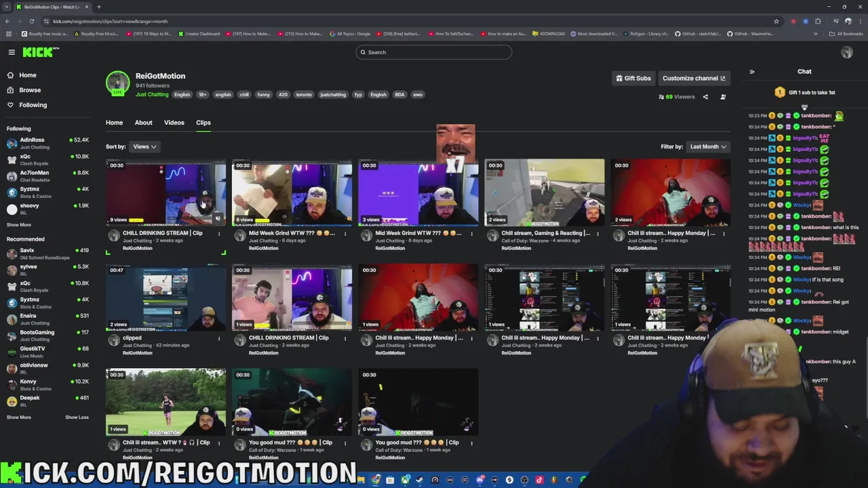Open the hamburger sidebar menu

point(12,52)
